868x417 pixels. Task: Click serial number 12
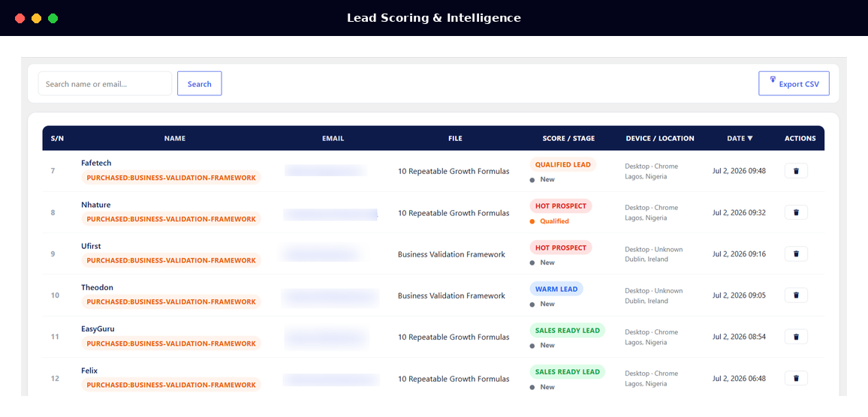55,379
